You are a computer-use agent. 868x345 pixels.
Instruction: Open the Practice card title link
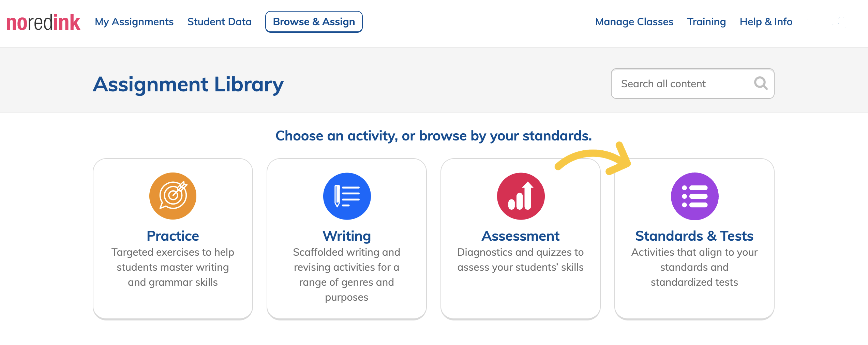173,236
